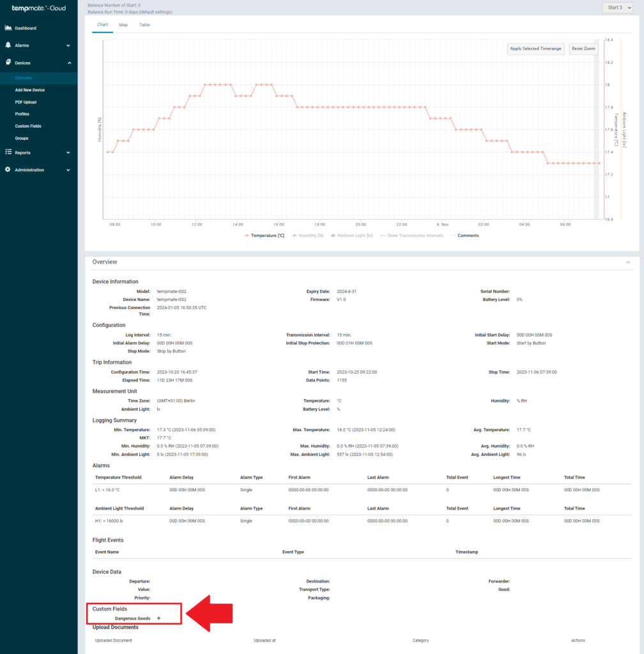This screenshot has height=654, width=644.
Task: Click Previous Connection Time value 2024-01-05
Action: click(x=181, y=308)
